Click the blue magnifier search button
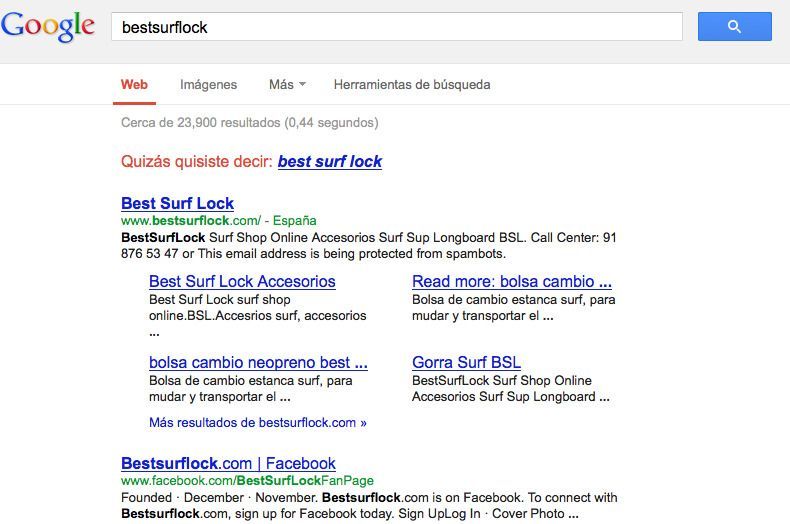 pyautogui.click(x=735, y=27)
